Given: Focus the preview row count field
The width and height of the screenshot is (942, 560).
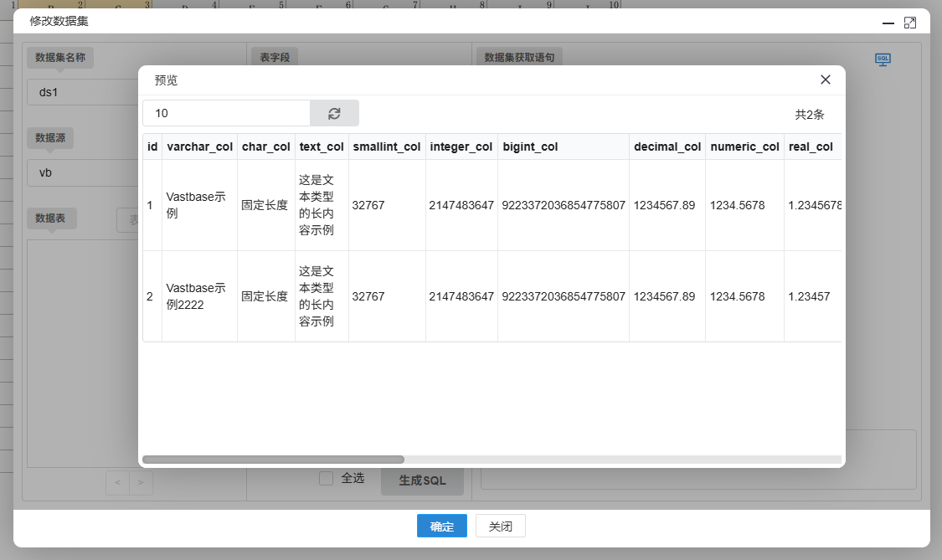Looking at the screenshot, I should click(226, 113).
